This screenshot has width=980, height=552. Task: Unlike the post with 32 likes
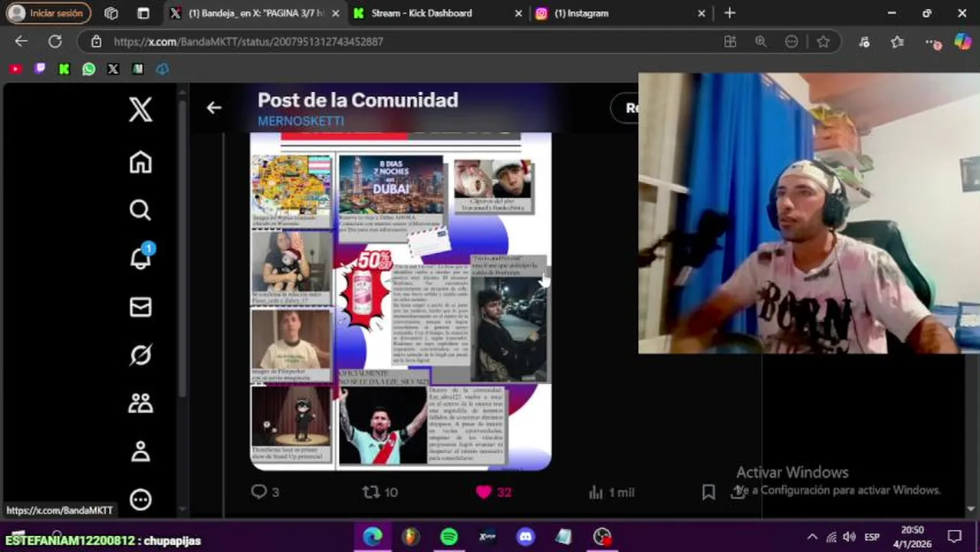tap(484, 492)
